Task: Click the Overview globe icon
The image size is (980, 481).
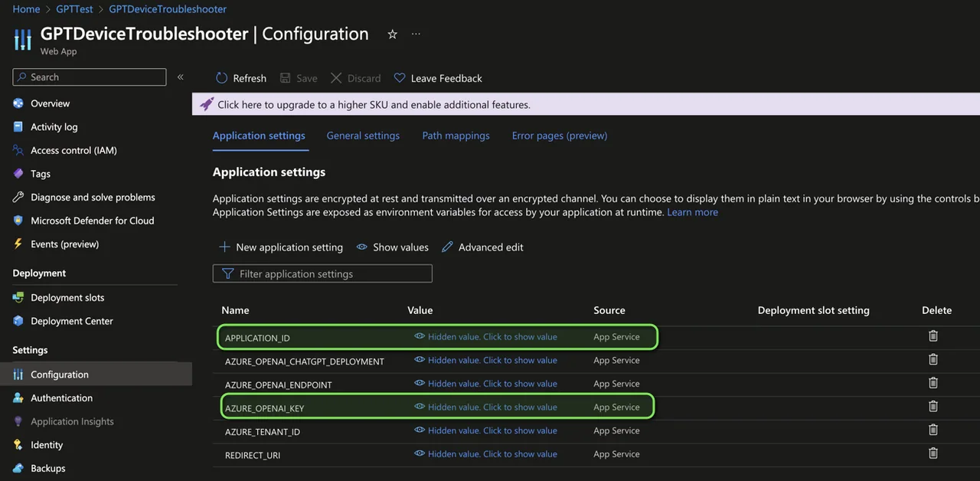Action: pyautogui.click(x=18, y=103)
